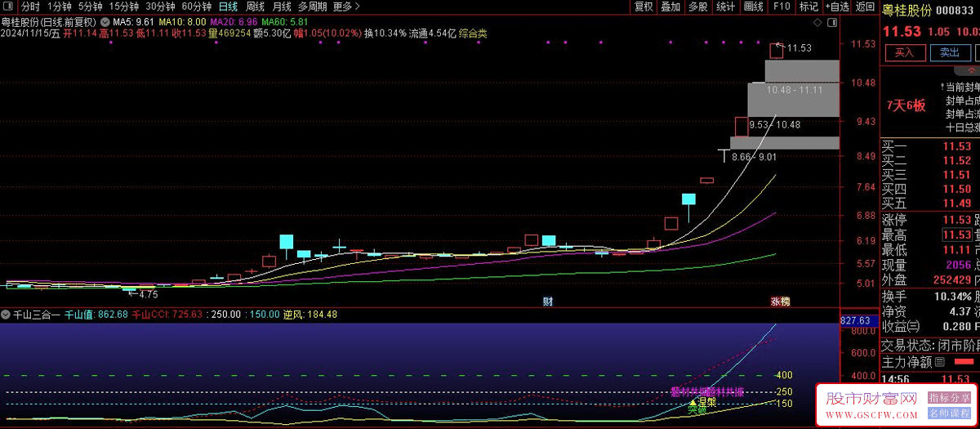Click the 财 marker on the chart

548,302
